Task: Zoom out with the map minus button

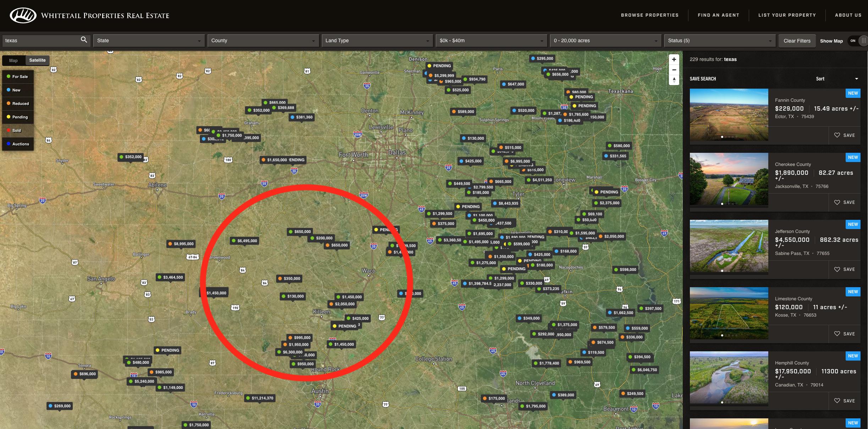Action: point(674,70)
